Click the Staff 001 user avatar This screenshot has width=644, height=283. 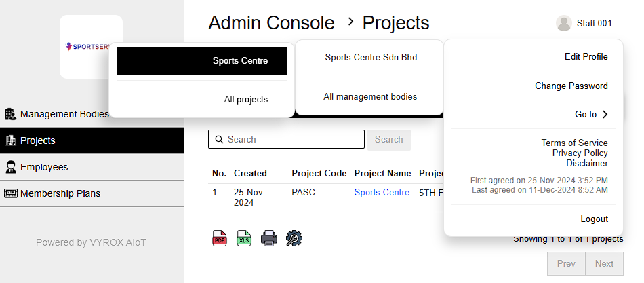coord(563,23)
